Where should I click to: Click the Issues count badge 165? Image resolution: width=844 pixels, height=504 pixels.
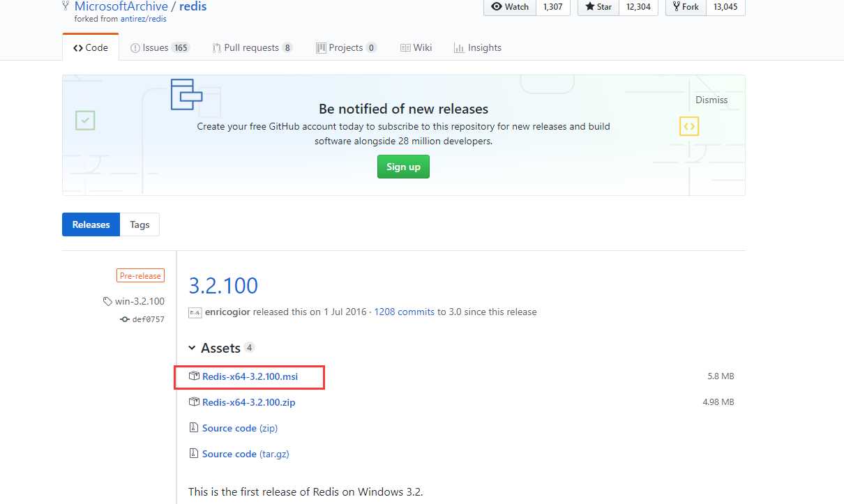pyautogui.click(x=181, y=47)
